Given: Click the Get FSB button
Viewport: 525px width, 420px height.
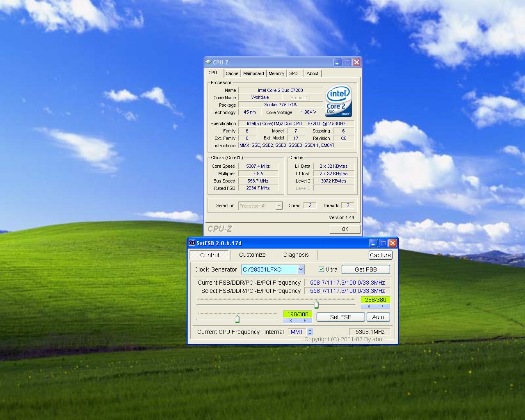Looking at the screenshot, I should tap(366, 269).
